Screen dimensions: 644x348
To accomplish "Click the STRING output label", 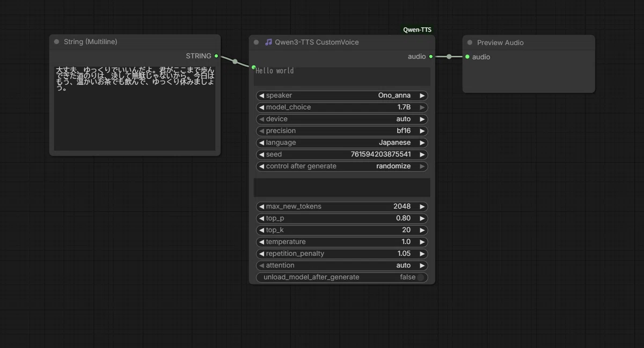I will (199, 56).
